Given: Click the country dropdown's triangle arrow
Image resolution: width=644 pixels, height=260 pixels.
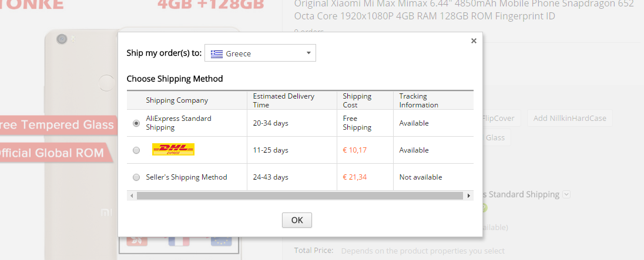Looking at the screenshot, I should pos(308,53).
